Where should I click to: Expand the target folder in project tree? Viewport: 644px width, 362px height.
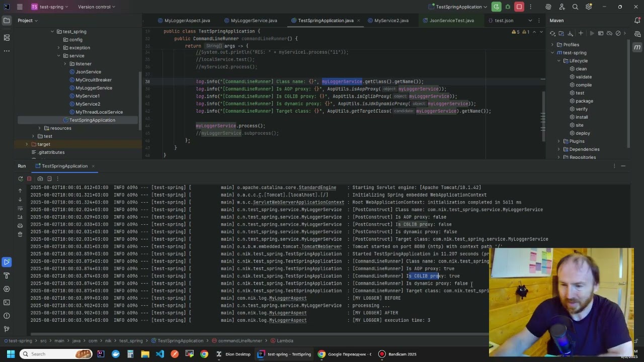[27, 144]
